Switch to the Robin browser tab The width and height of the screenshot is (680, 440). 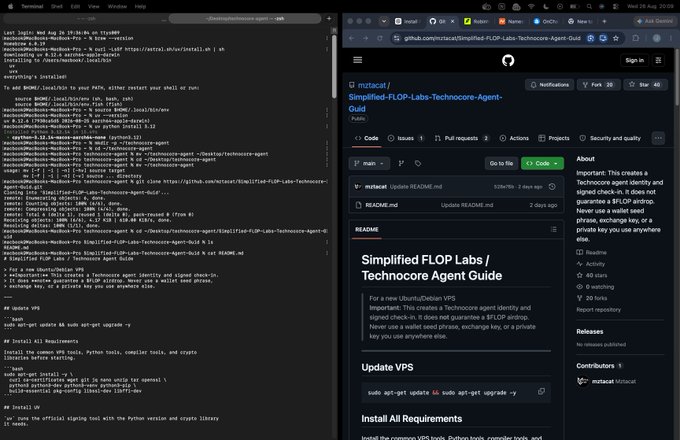pyautogui.click(x=476, y=21)
